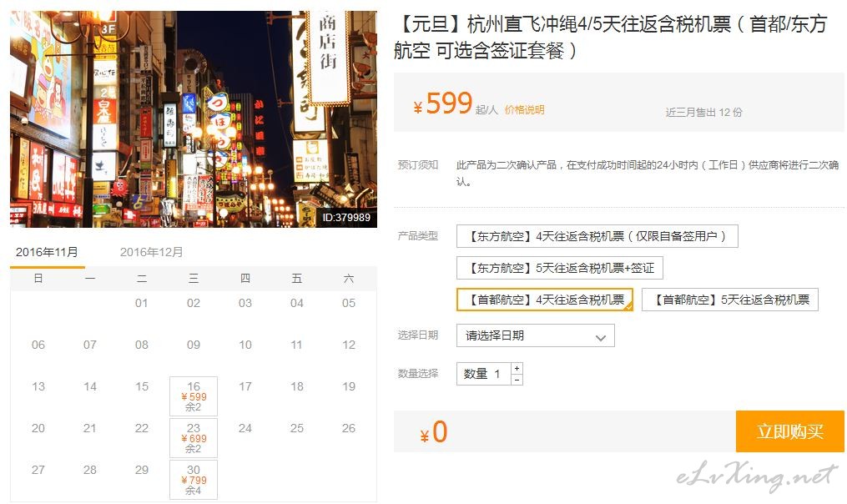The width and height of the screenshot is (847, 504).
Task: Increase quantity with the plus stepper
Action: point(517,368)
